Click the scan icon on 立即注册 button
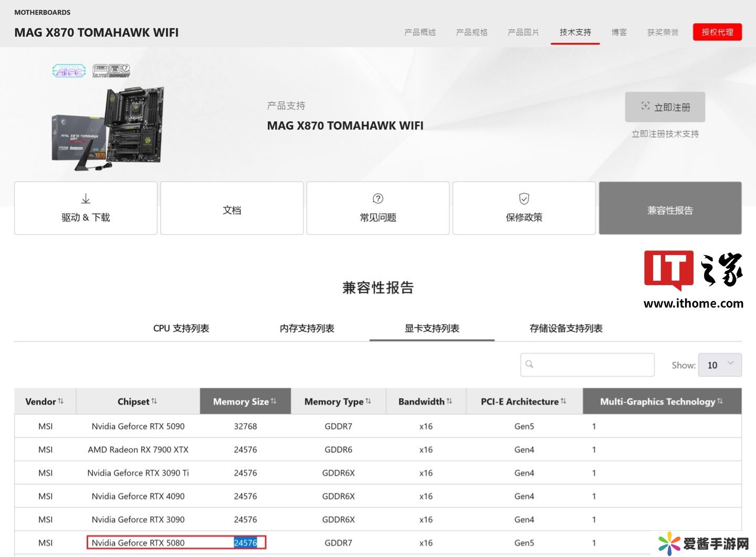 [x=645, y=107]
